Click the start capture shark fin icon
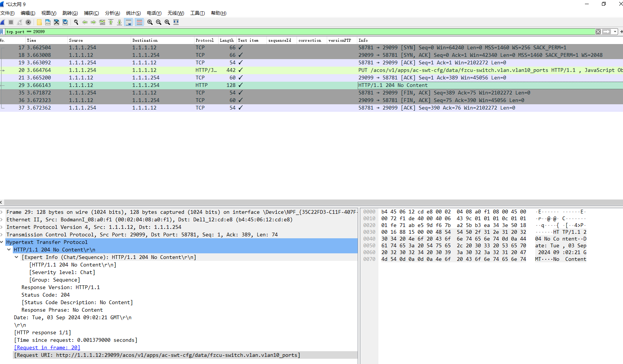 (2, 22)
